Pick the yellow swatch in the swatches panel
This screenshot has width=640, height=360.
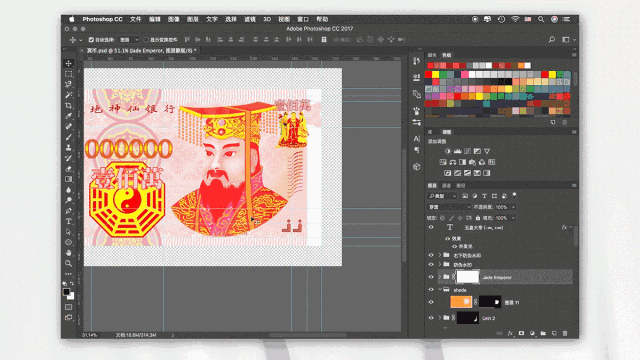[x=436, y=74]
